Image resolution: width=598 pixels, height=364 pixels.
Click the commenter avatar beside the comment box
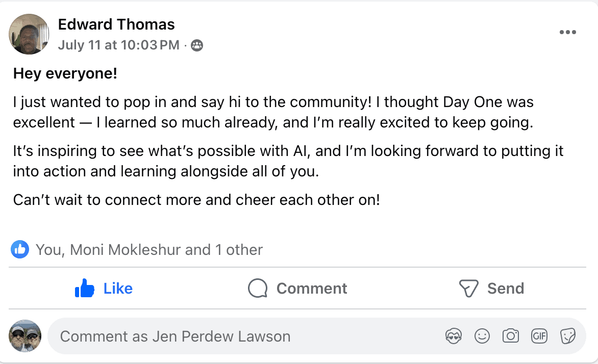25,336
